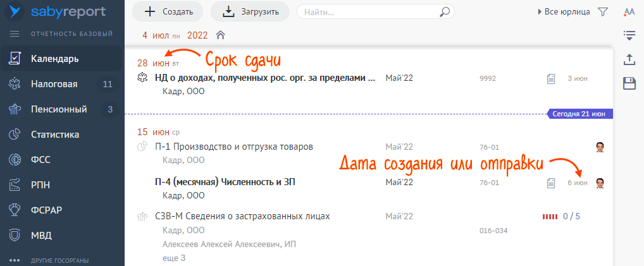Viewport: 644px width, 266px height.
Task: Click code 9992 in НД row
Action: click(488, 78)
